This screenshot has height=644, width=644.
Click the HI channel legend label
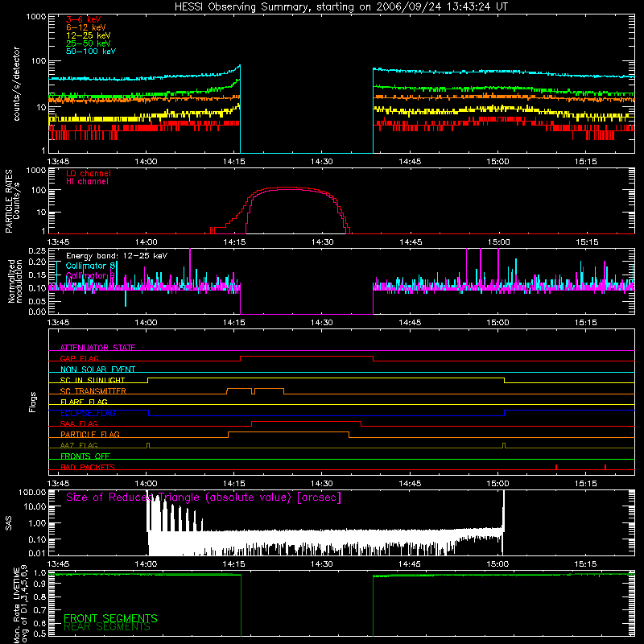(x=88, y=182)
